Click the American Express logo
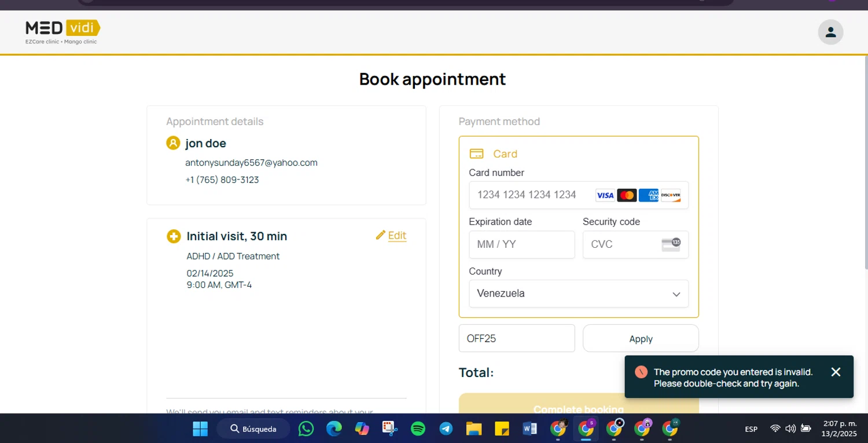868x443 pixels. click(649, 195)
